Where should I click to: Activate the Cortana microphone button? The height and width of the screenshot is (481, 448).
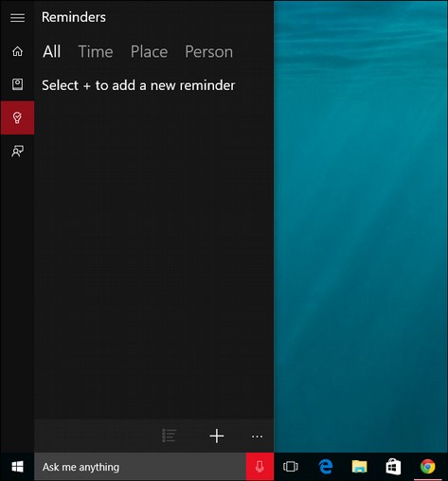260,467
